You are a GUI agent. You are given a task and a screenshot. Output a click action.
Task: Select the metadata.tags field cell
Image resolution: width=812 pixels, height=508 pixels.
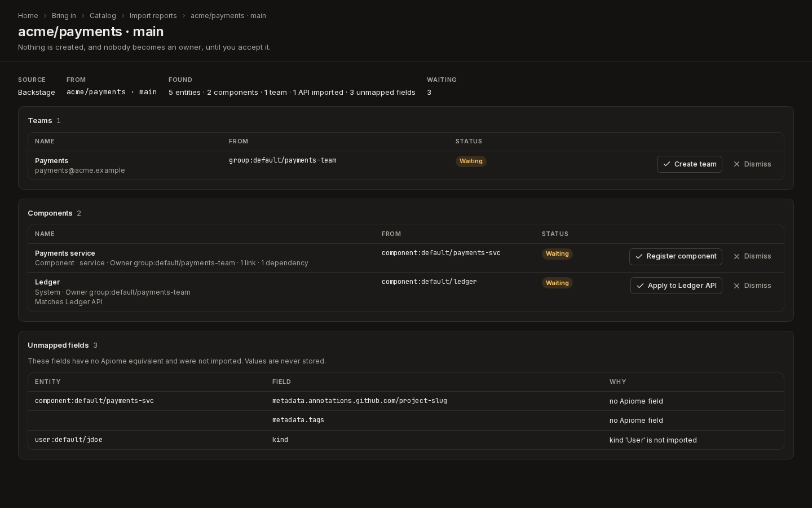coord(298,420)
